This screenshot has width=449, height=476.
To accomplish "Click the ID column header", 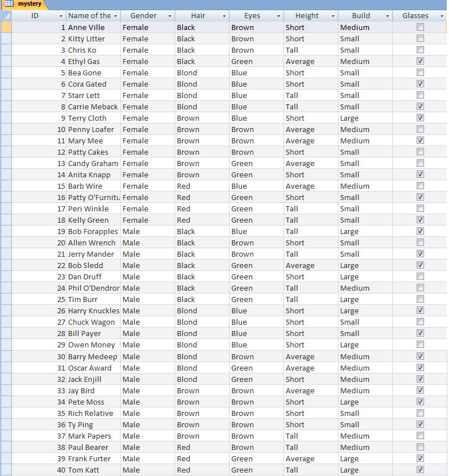I will point(35,16).
